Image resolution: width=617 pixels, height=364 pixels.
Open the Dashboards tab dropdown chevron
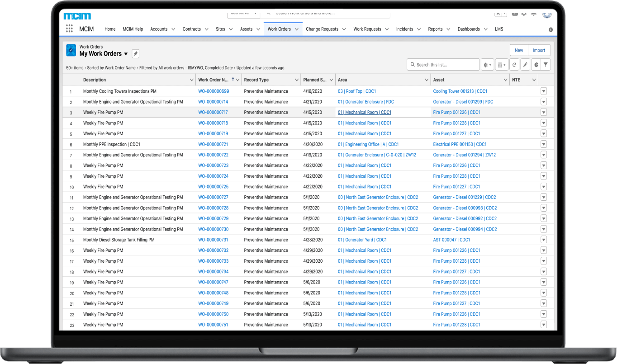pyautogui.click(x=485, y=29)
